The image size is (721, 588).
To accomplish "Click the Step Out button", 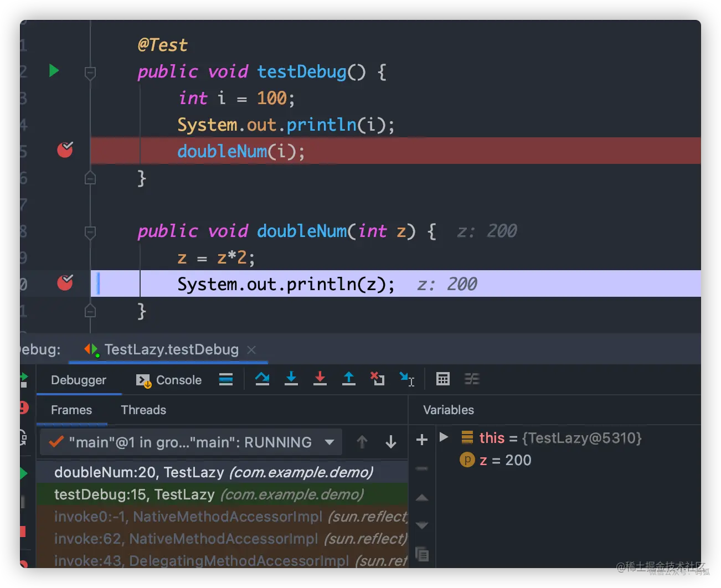I will point(349,379).
